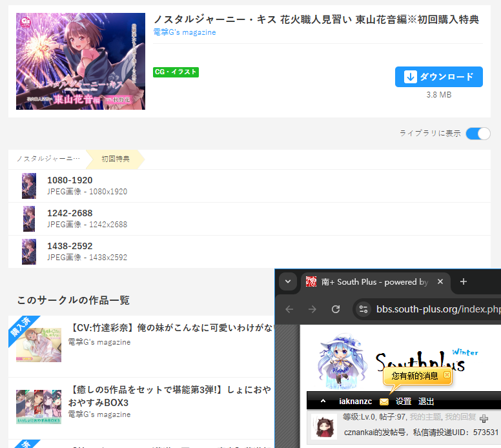Select the 初回特典 breadcrumb tab
The image size is (501, 448).
116,159
